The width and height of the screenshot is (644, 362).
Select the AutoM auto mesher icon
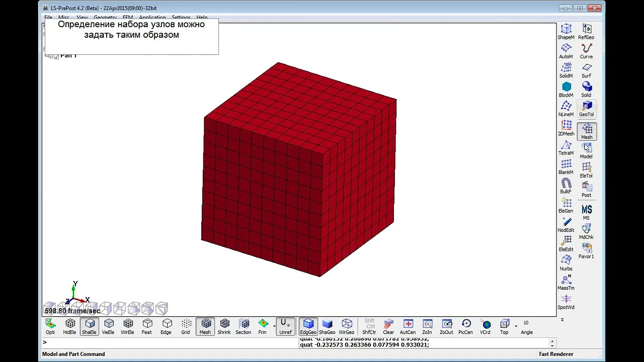[566, 51]
